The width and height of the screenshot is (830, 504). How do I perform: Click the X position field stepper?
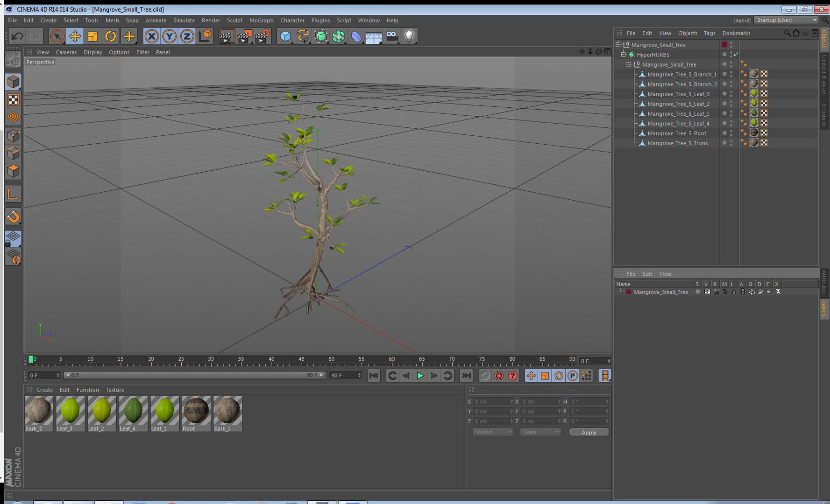[511, 401]
